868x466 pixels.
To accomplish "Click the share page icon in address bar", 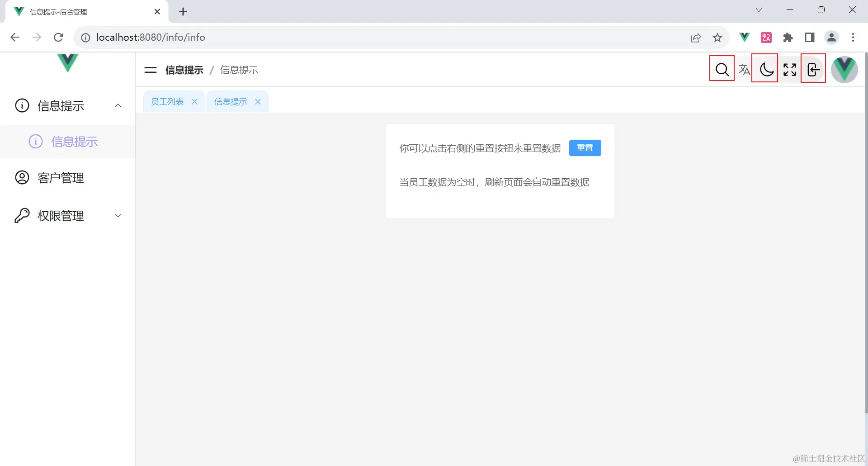I will (x=696, y=38).
